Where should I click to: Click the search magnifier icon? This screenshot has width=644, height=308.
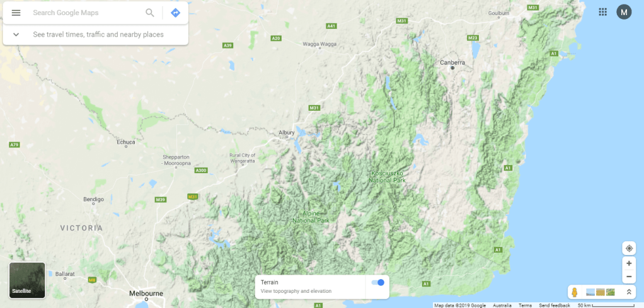point(150,13)
